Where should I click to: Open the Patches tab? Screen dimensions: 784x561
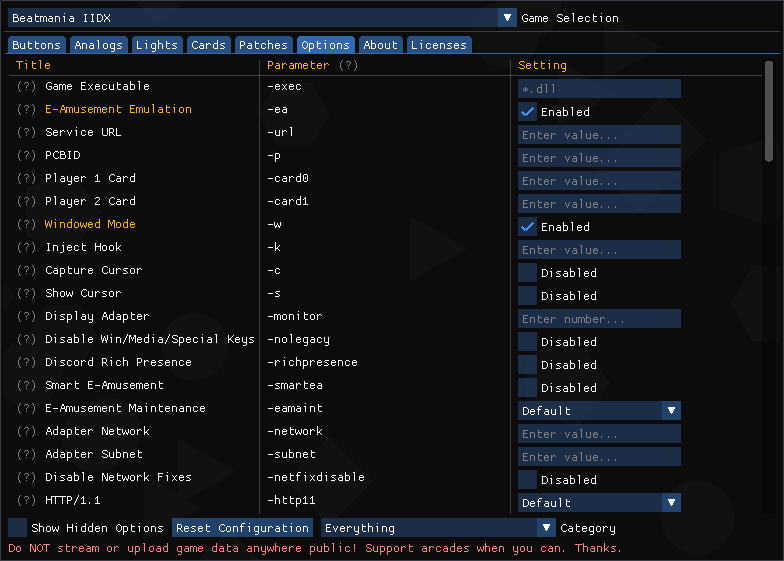[263, 45]
